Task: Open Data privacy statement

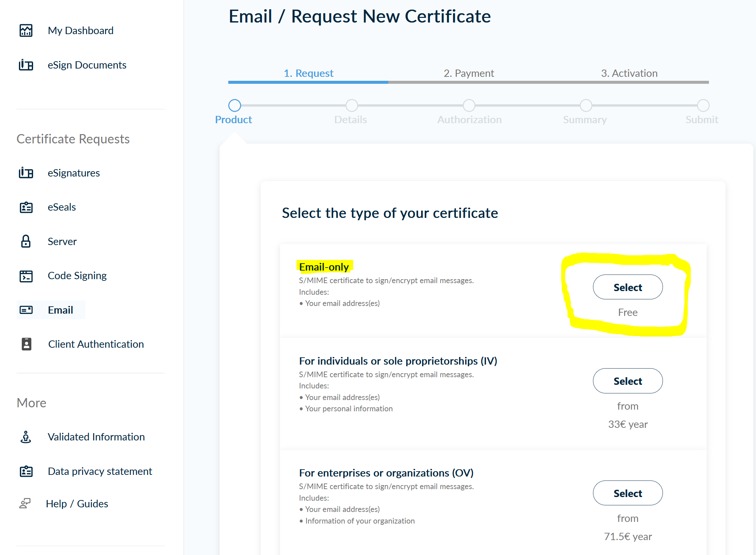Action: (x=100, y=471)
